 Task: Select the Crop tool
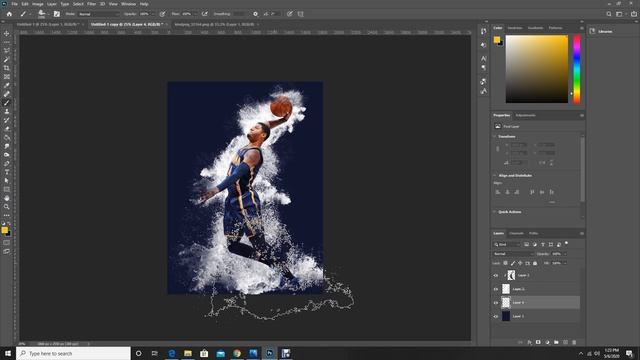pos(7,68)
